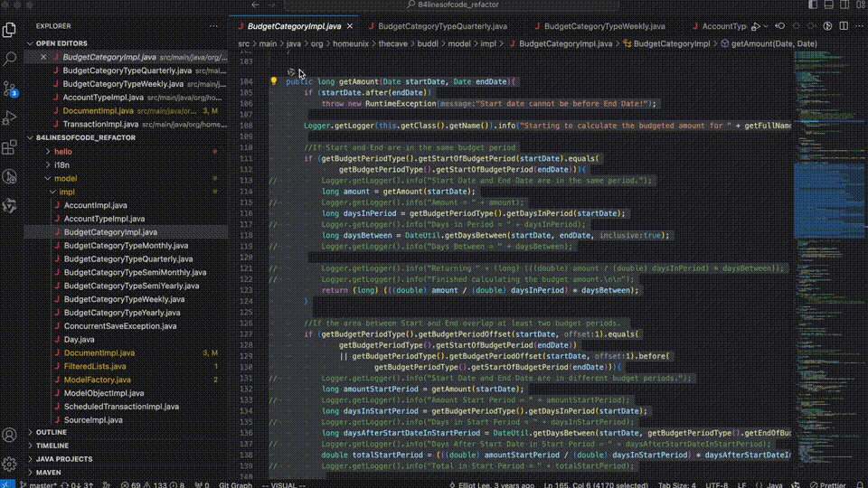This screenshot has height=488, width=868.
Task: Open the Extensions view
Action: pyautogui.click(x=10, y=147)
